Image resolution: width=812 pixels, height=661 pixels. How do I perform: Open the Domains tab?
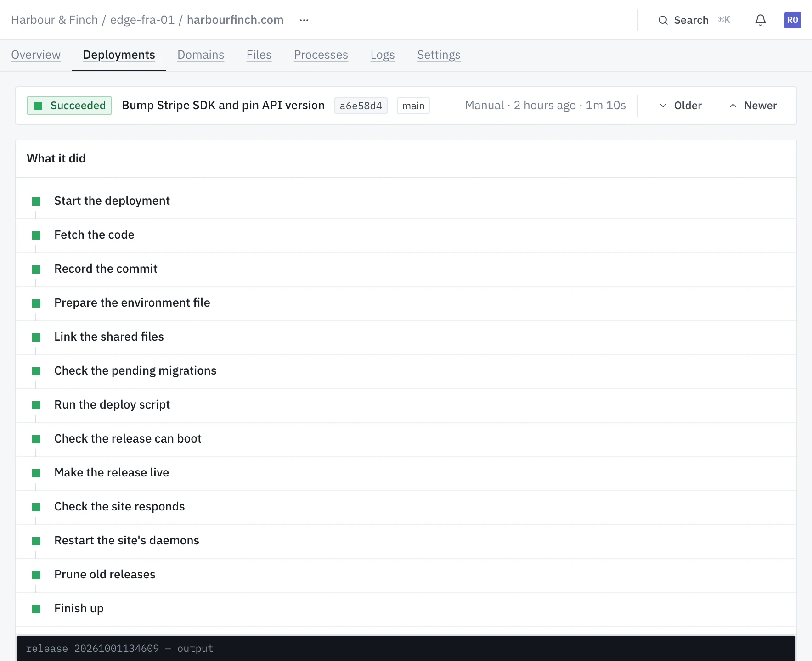point(201,55)
